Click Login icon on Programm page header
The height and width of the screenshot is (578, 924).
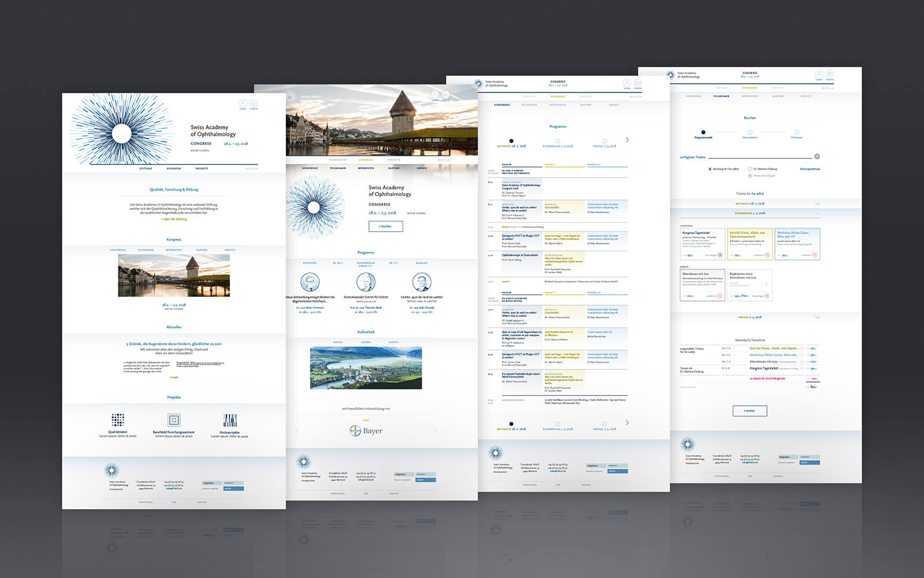pos(627,83)
